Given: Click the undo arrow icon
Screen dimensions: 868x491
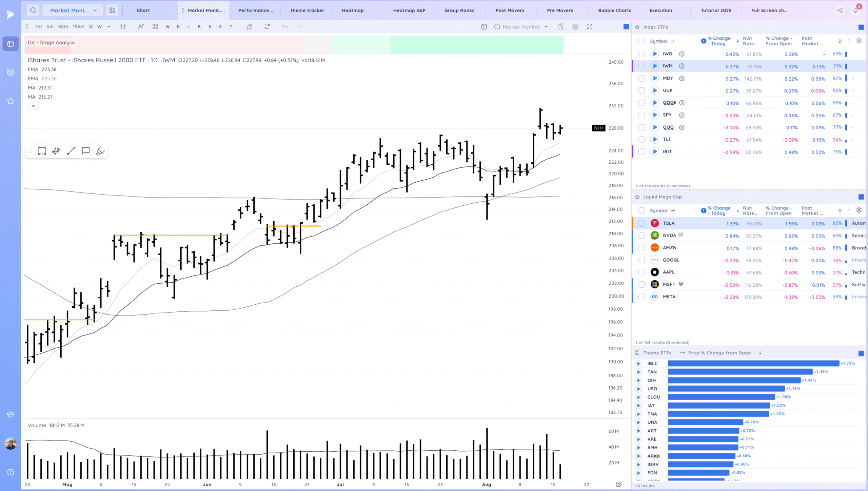Looking at the screenshot, I should pos(285,27).
